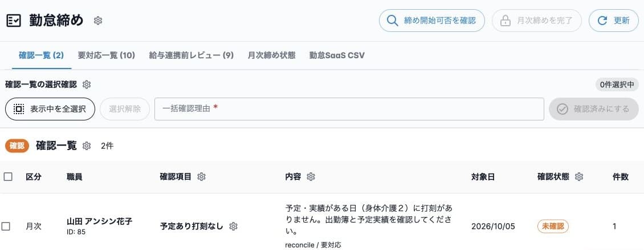Click the 締め開始可否を確認 button
The image size is (644, 250).
point(431,21)
